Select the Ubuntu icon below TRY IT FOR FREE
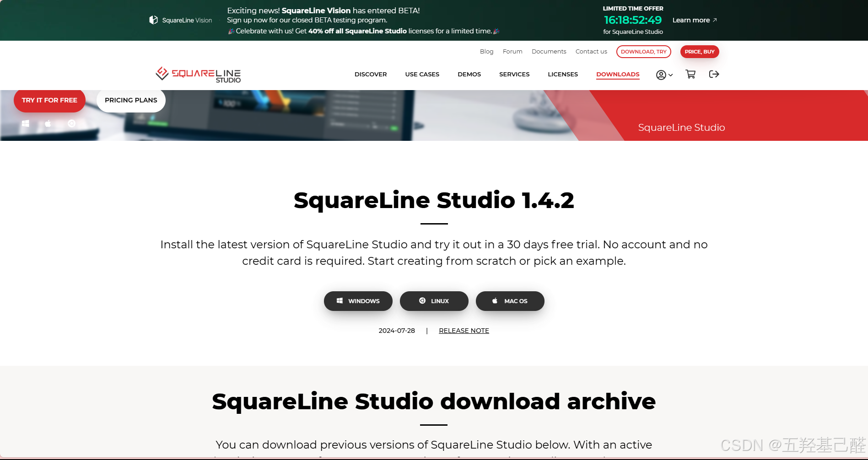Image resolution: width=868 pixels, height=460 pixels. click(x=71, y=123)
